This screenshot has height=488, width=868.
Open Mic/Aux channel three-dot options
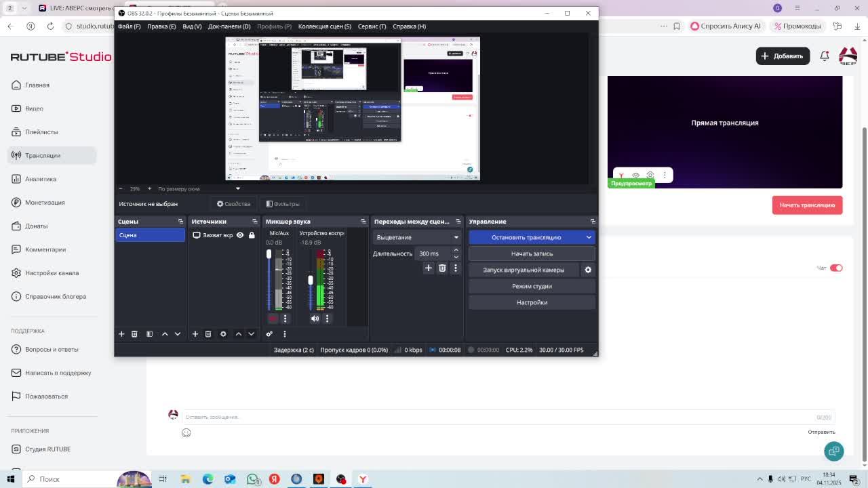coord(285,319)
